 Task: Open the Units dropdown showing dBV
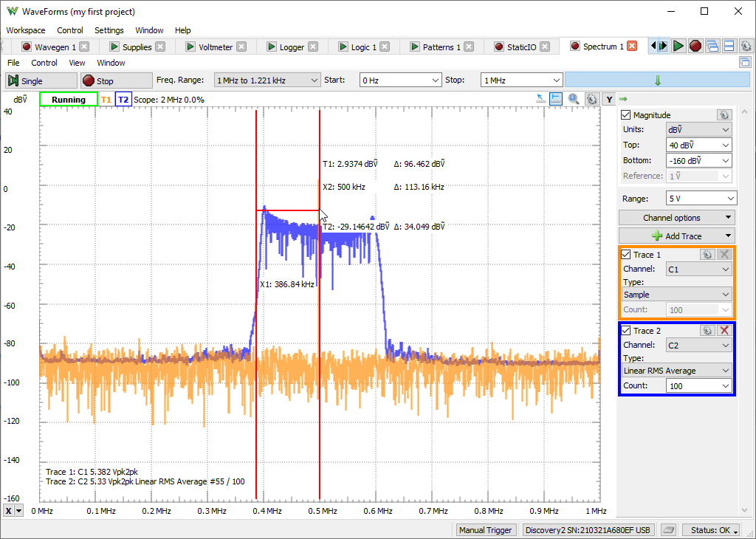[698, 129]
